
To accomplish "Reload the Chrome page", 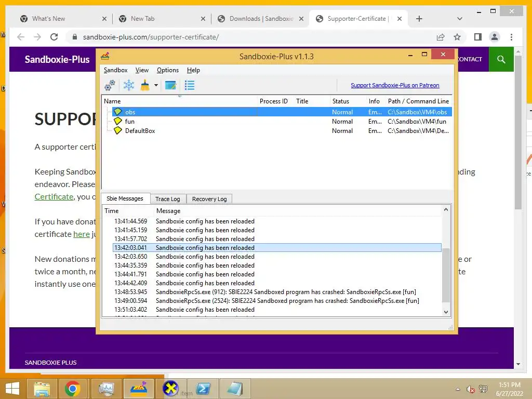I will [x=54, y=37].
